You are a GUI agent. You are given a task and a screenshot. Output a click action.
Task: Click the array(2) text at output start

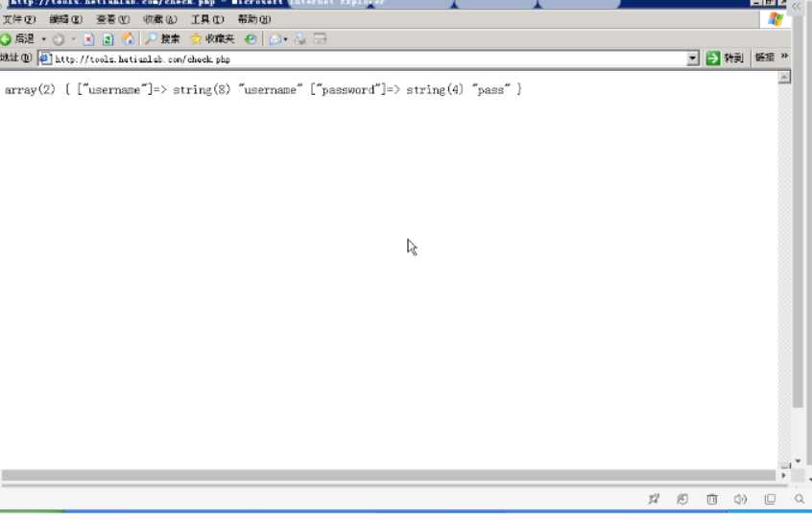click(30, 89)
